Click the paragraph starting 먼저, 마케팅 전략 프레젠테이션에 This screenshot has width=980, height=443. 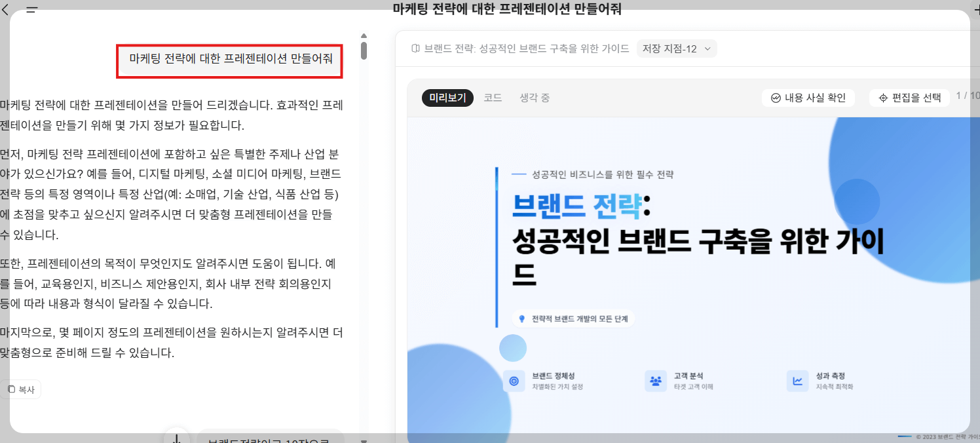tap(172, 195)
